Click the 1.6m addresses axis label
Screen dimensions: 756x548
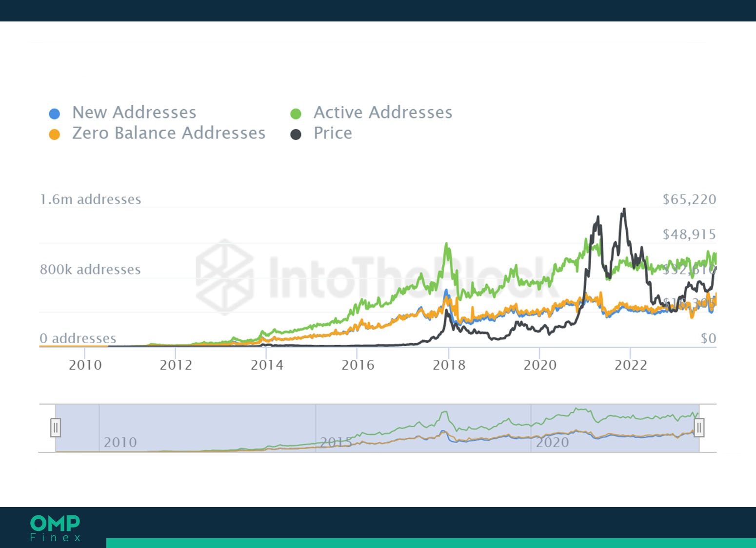tap(91, 199)
